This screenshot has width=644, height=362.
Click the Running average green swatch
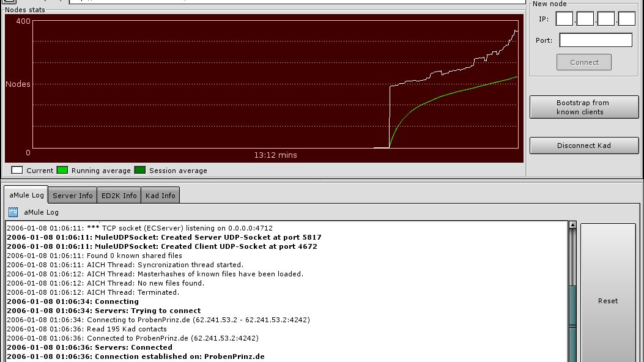click(62, 170)
